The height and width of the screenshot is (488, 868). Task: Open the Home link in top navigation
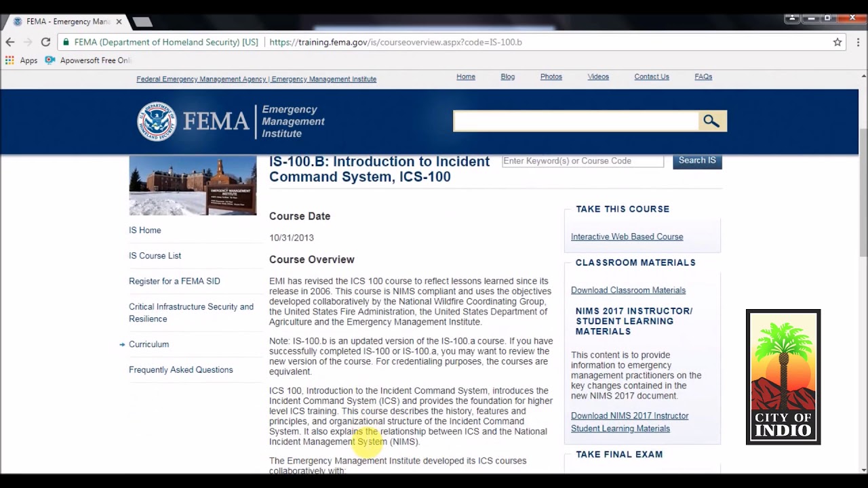pos(466,77)
